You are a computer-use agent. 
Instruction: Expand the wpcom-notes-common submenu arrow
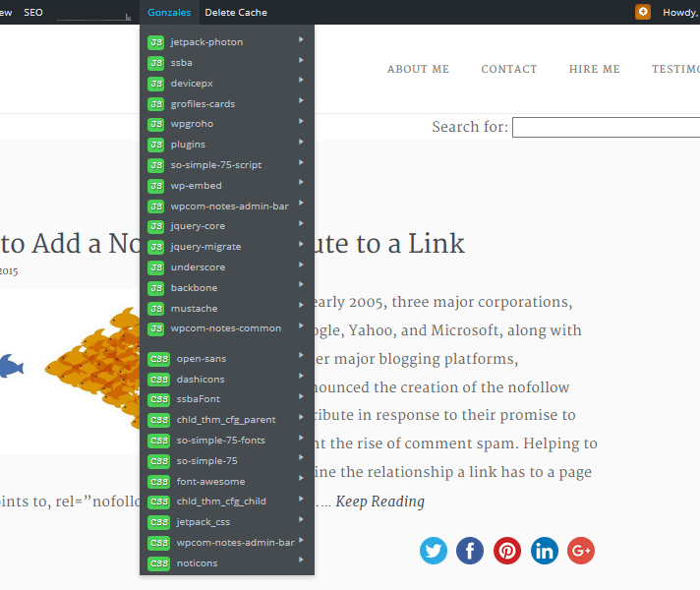point(302,325)
